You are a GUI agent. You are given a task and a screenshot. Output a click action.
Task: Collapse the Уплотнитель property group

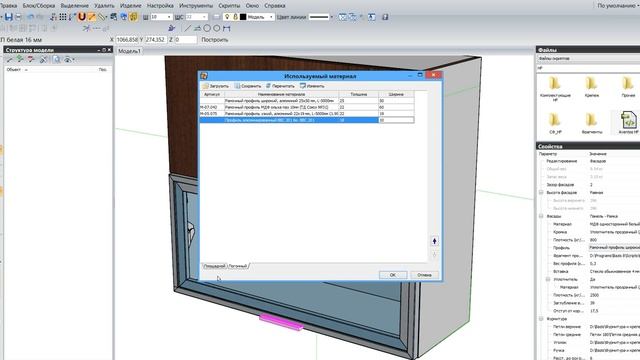(x=548, y=279)
